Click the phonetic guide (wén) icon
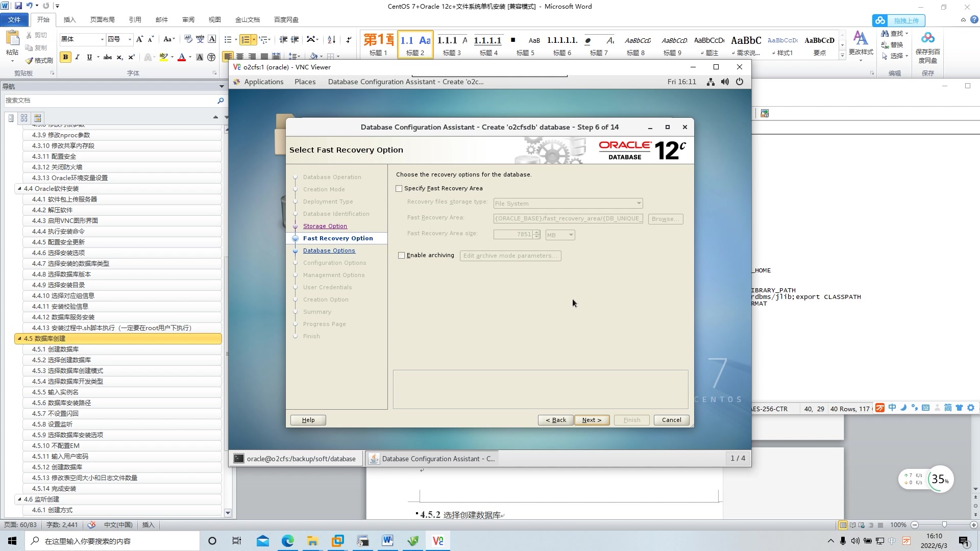980x551 pixels. (200, 39)
